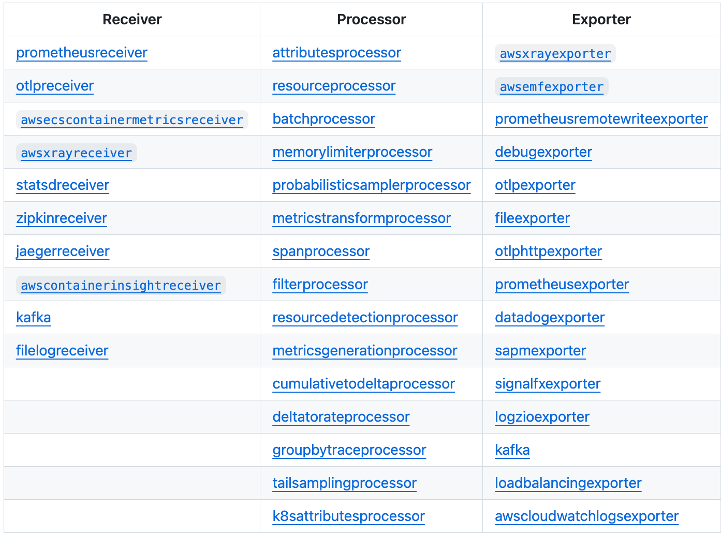Select the awsxrayreceiver link
722x536 pixels.
point(76,153)
